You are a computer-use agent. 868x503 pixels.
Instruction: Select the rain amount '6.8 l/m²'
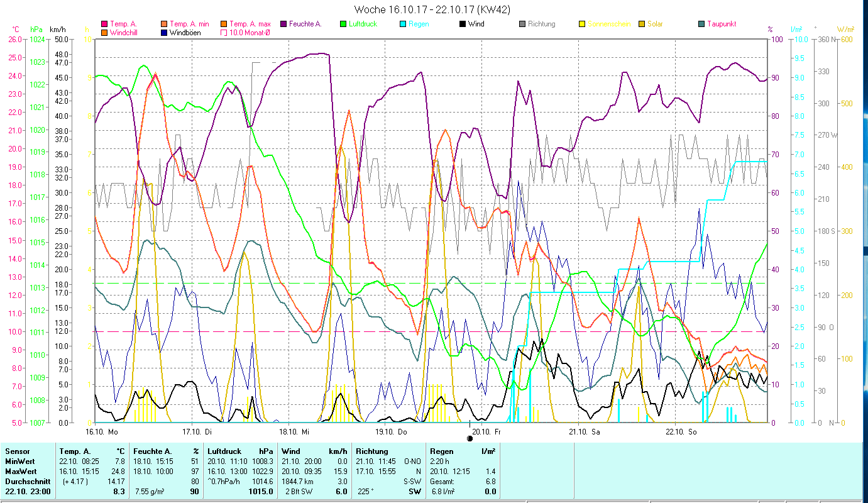tap(442, 492)
